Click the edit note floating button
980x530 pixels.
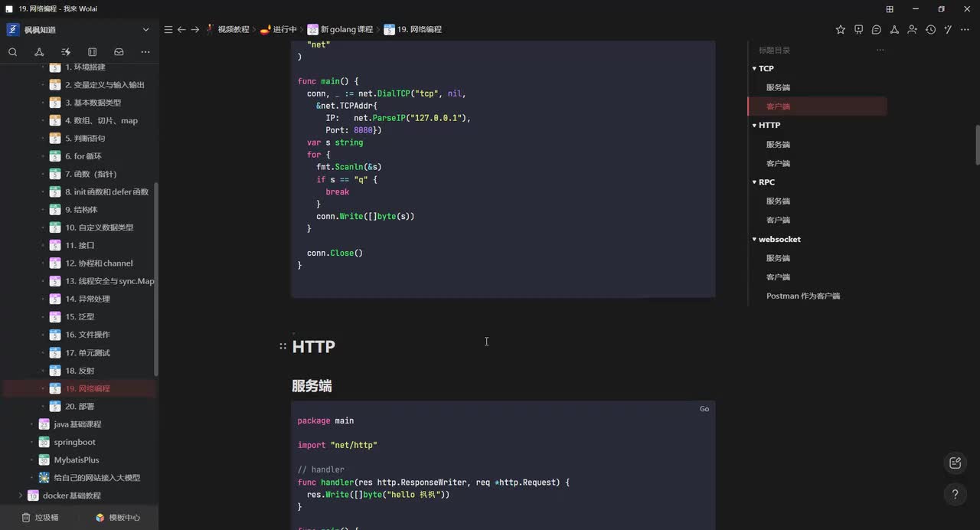point(955,463)
